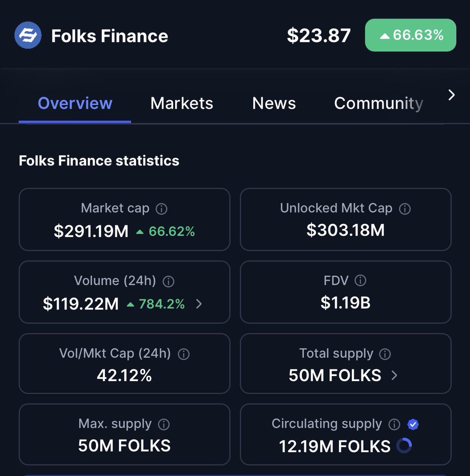Click the $23.87 price display

click(x=319, y=35)
